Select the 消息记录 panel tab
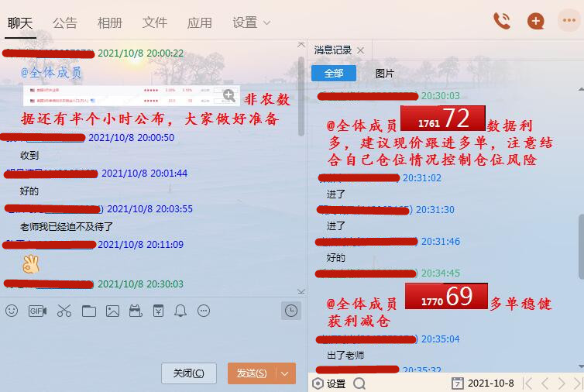The height and width of the screenshot is (392, 584). click(x=332, y=50)
